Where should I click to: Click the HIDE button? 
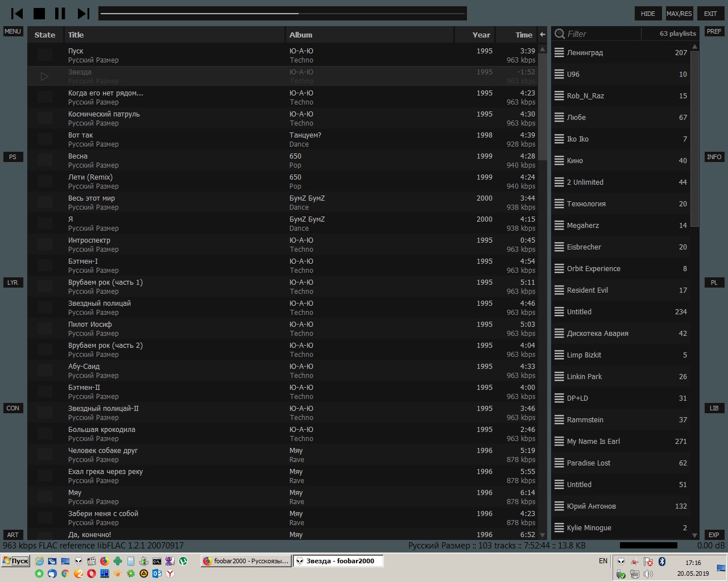tap(648, 14)
